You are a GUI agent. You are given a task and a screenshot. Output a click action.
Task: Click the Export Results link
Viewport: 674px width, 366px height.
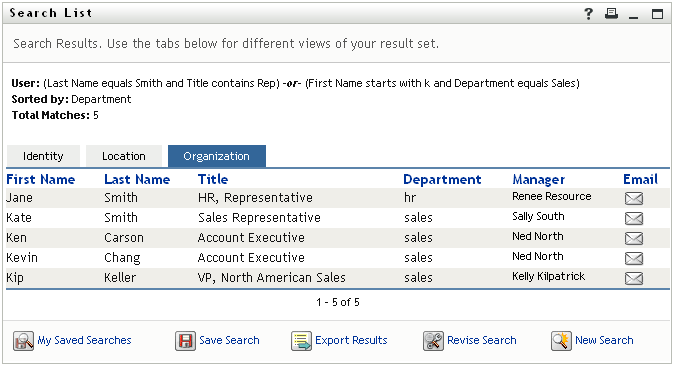point(351,340)
